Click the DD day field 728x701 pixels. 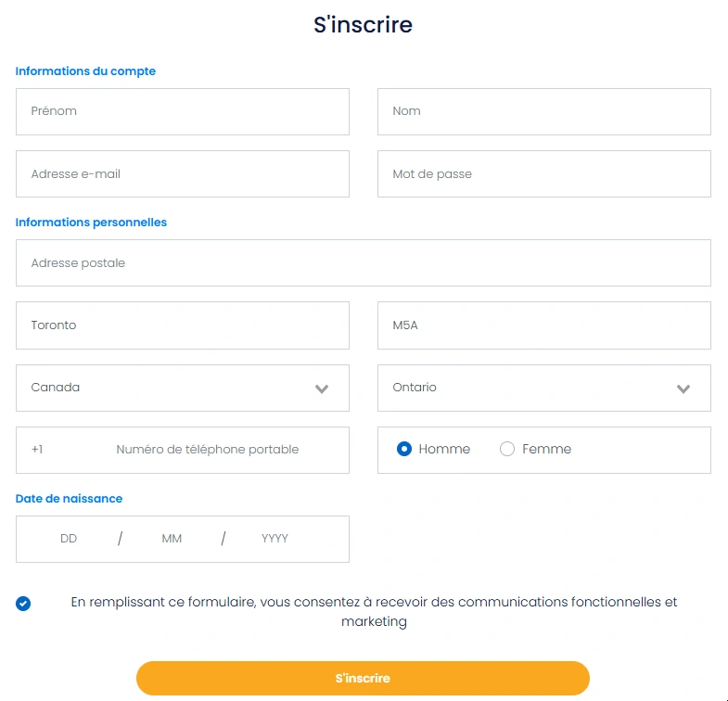click(69, 539)
